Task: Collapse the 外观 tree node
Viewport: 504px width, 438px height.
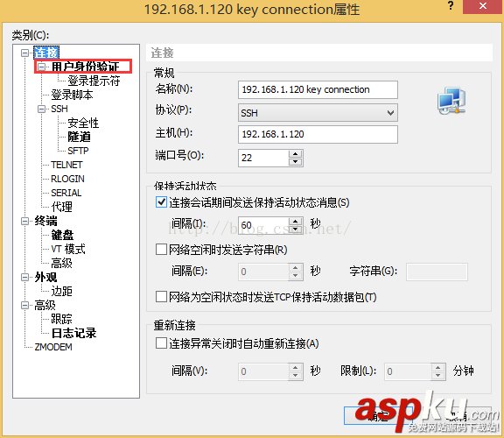Action: pos(24,277)
